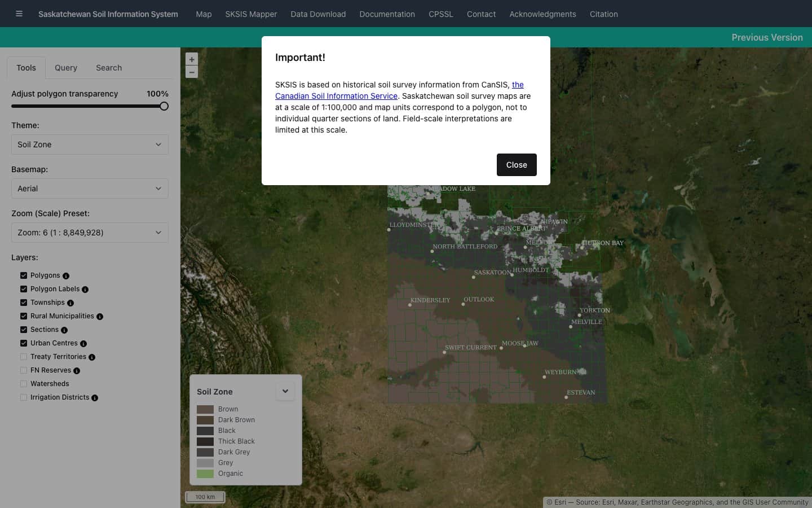Collapse the Soil Zone legend panel
Image resolution: width=812 pixels, height=508 pixels.
(285, 391)
